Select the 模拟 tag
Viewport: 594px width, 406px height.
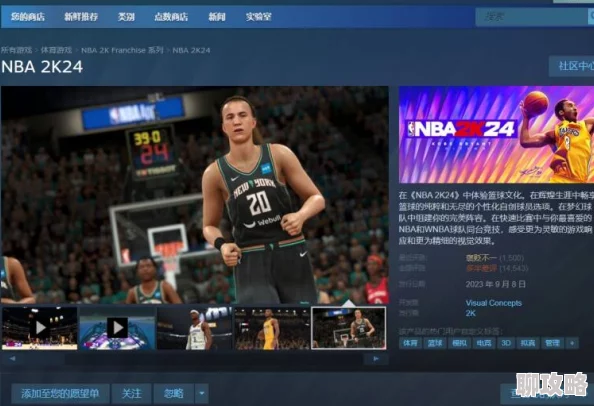tap(460, 343)
